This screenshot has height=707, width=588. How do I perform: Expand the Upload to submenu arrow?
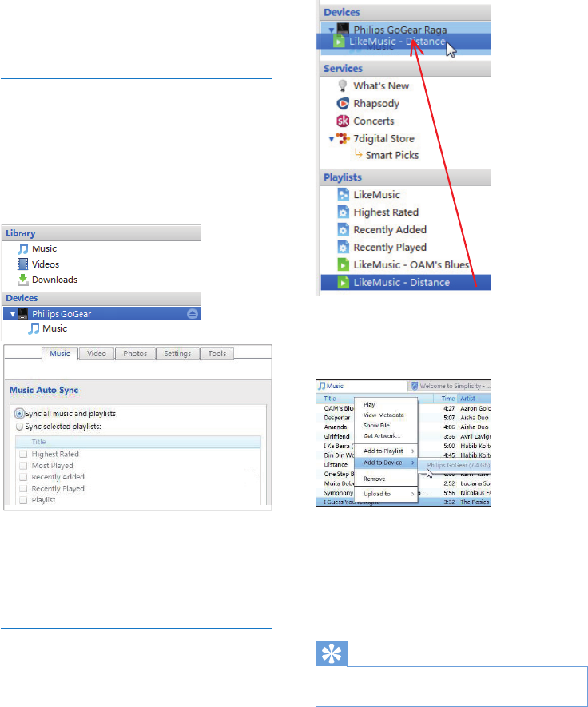pyautogui.click(x=412, y=495)
